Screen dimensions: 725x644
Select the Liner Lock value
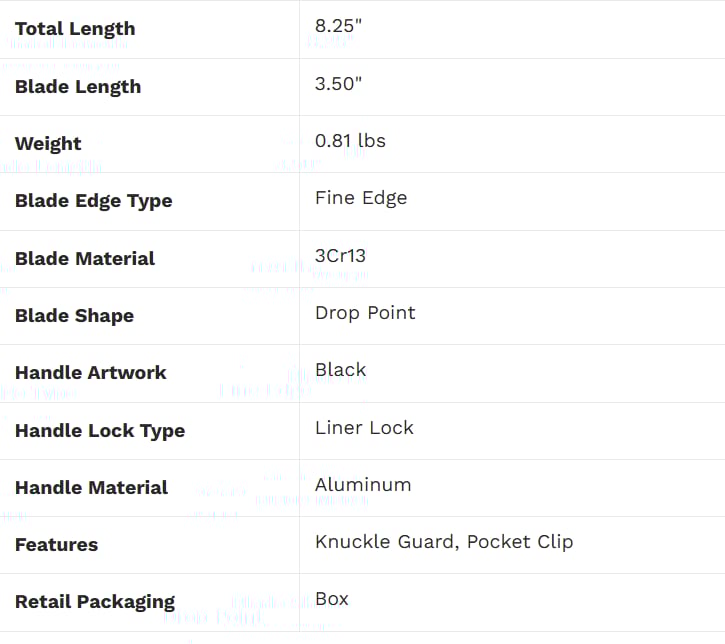point(364,428)
